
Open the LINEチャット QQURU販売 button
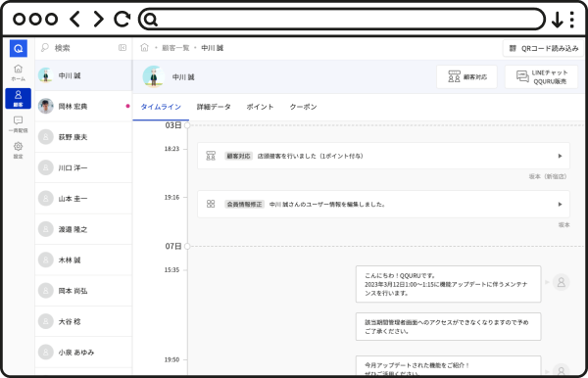541,76
